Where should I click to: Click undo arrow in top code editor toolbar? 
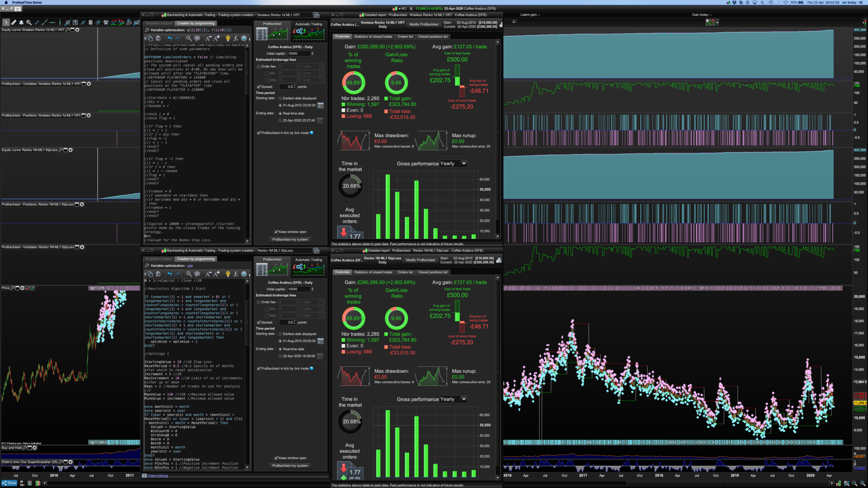point(170,39)
